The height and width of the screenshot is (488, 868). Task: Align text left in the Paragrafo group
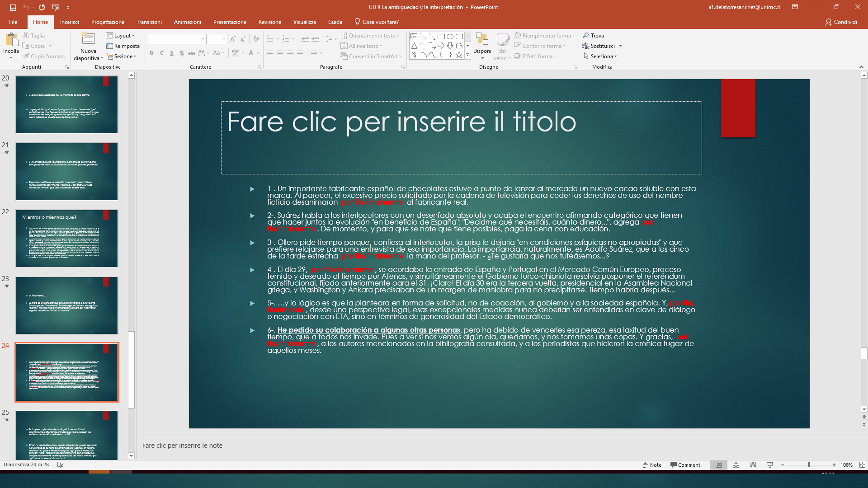pos(270,53)
